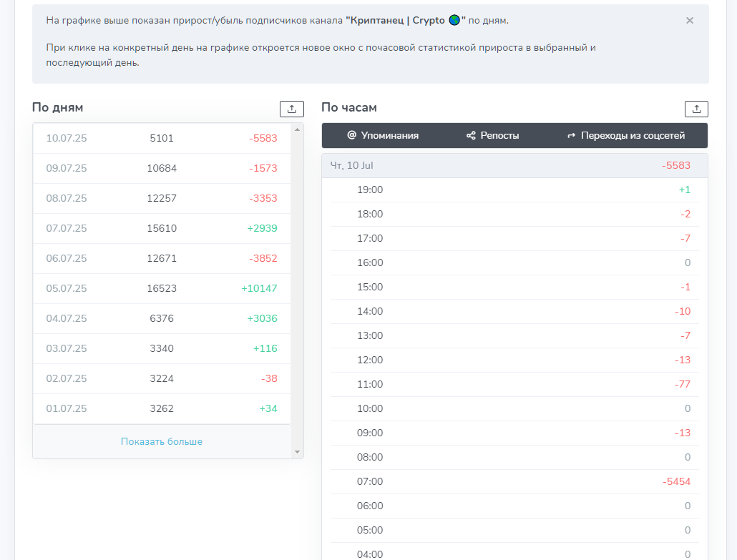This screenshot has height=560, width=737.
Task: Click export icon above the По часам table
Action: [x=696, y=109]
